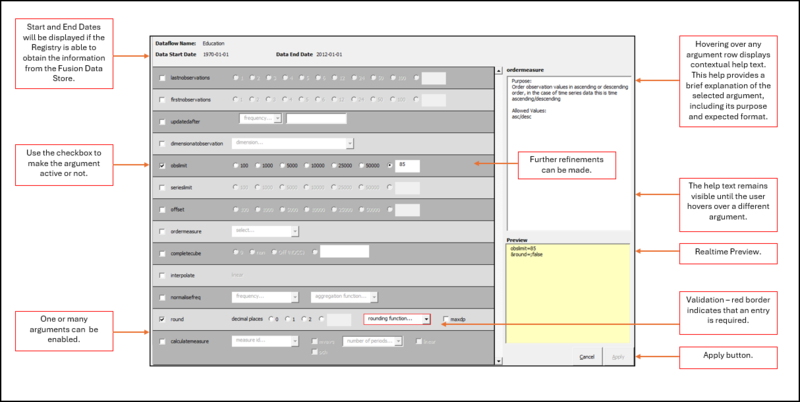Disable the round argument checkbox

coord(164,320)
